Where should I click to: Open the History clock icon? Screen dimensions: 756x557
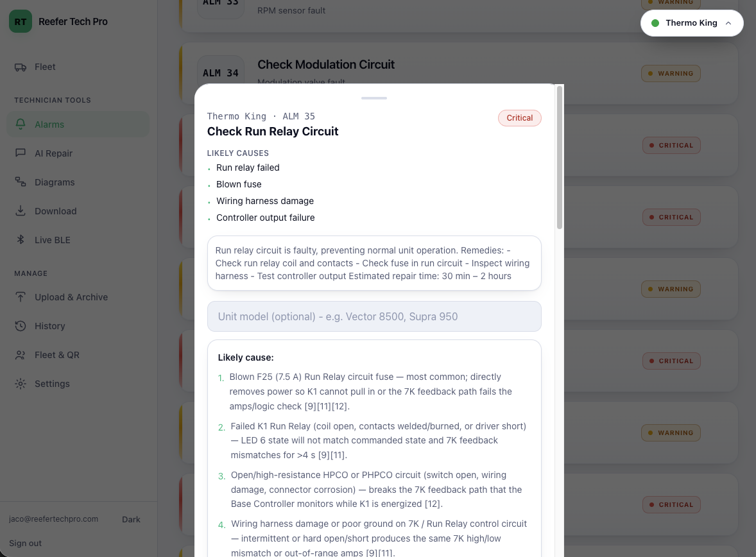[21, 326]
